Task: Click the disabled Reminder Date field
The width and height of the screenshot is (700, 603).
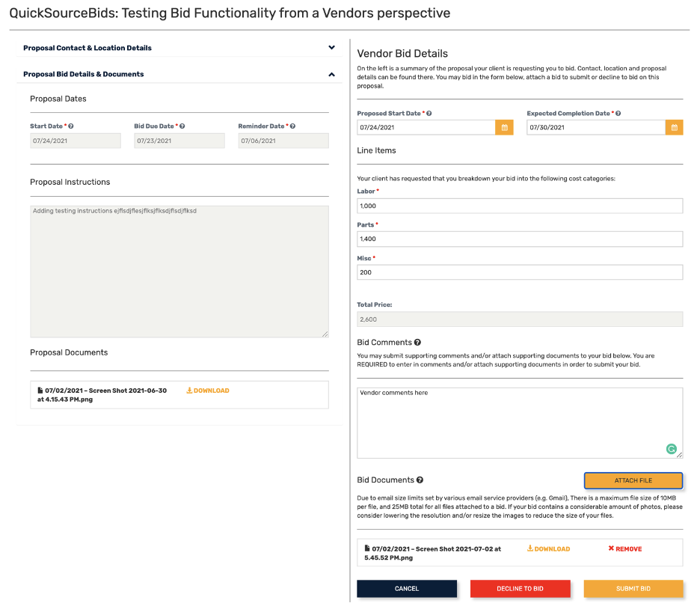Action: pos(283,141)
